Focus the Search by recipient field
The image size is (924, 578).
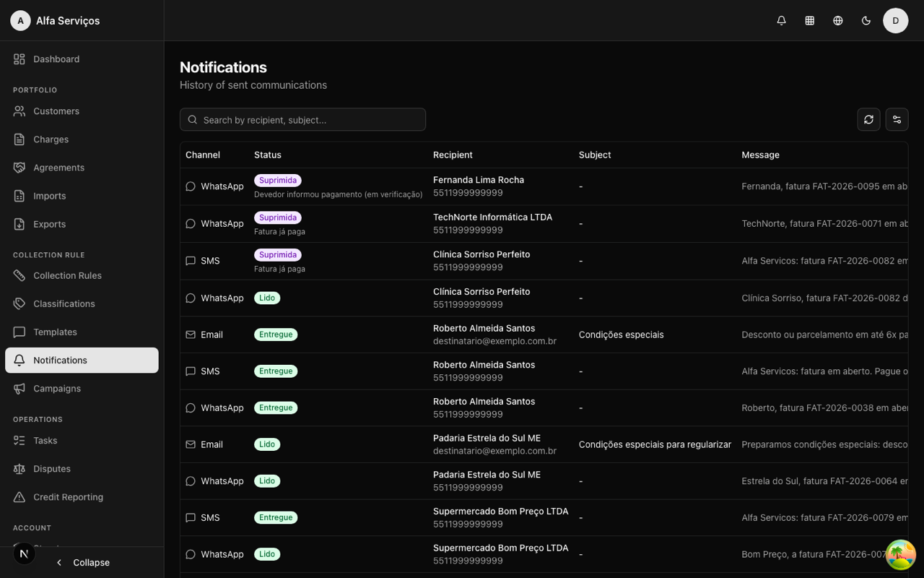(302, 120)
